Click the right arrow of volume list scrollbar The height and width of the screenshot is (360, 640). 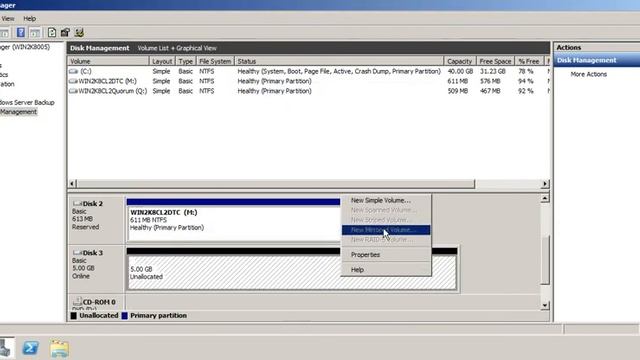544,184
